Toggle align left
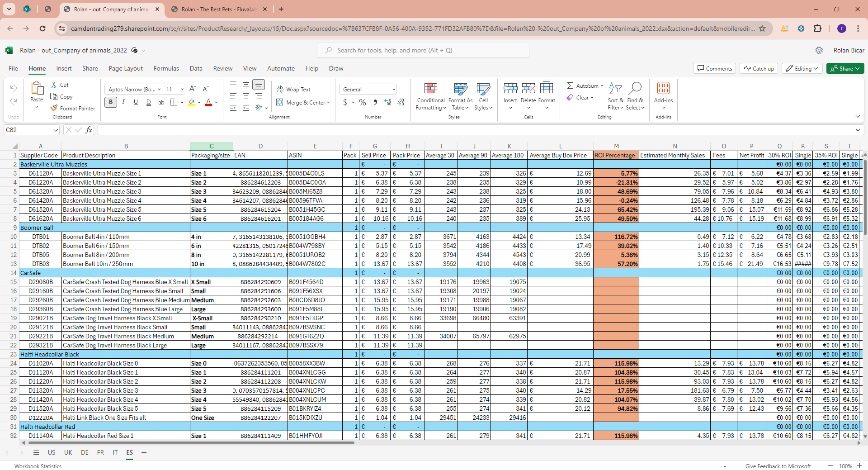This screenshot has width=868, height=470. 233,96
